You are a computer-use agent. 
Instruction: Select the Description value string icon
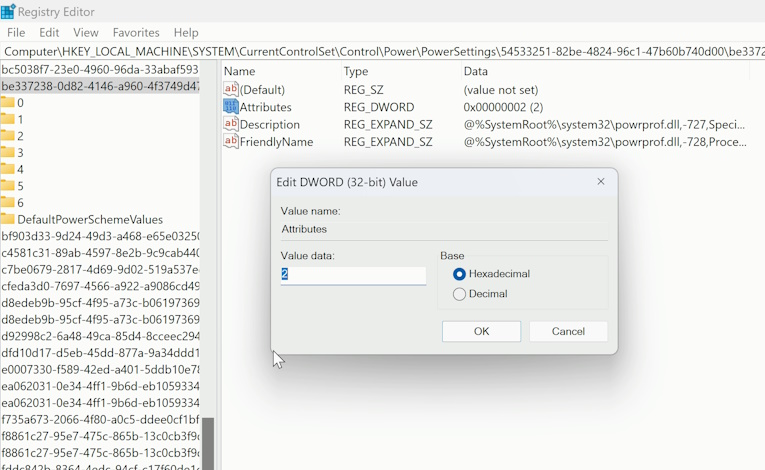point(231,124)
